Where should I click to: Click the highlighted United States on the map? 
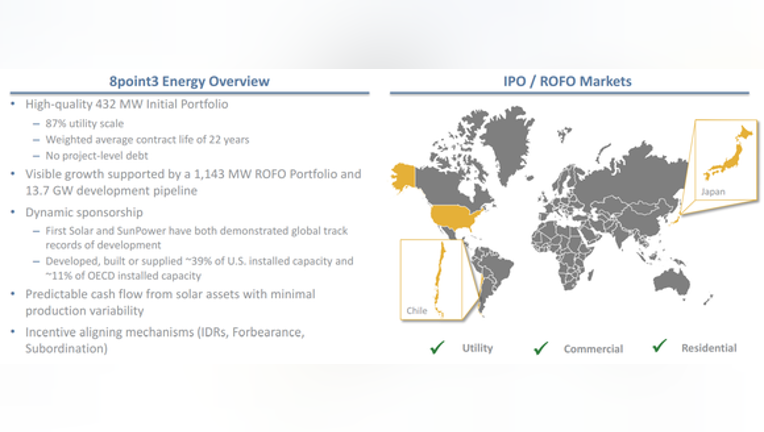click(455, 217)
